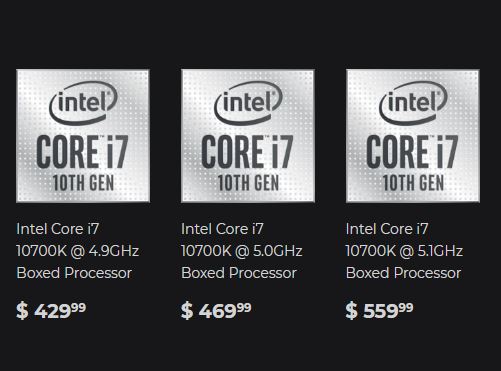Click '10TH GEN' label on the first badge
The image size is (501, 371).
coord(83,183)
